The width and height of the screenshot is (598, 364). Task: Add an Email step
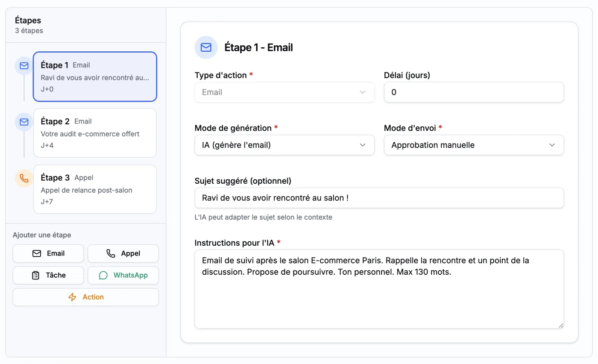(x=48, y=253)
